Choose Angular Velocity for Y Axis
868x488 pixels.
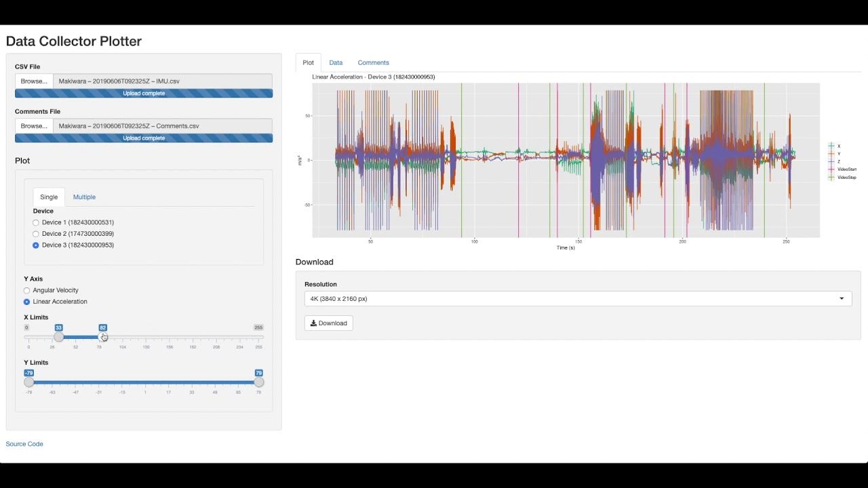(x=27, y=290)
